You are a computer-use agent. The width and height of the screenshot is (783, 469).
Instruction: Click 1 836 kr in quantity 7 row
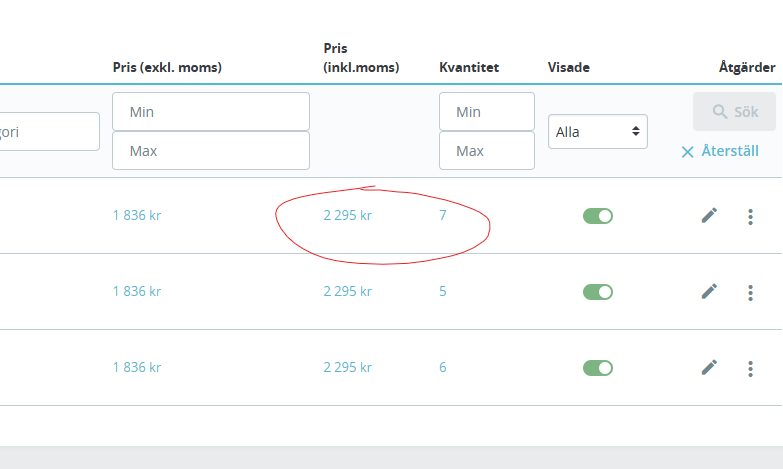pos(137,215)
